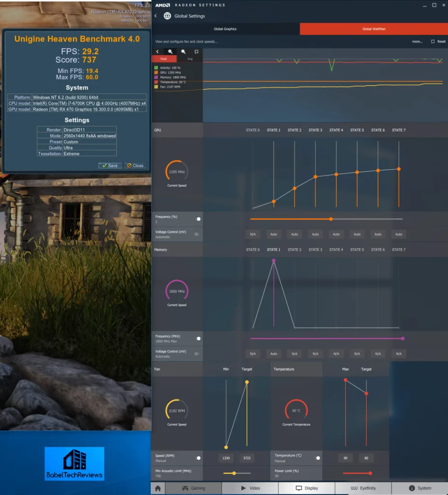The height and width of the screenshot is (495, 448).
Task: Collapse the graph panel with its left chevron
Action: [x=158, y=51]
